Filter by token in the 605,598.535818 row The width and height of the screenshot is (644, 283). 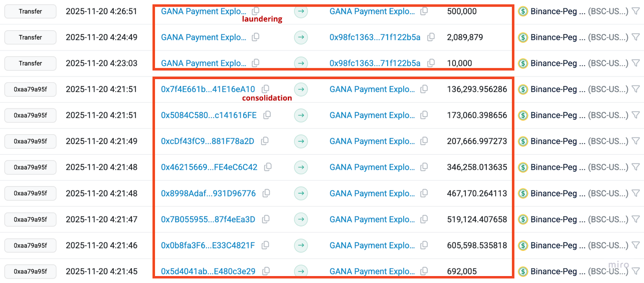(636, 245)
